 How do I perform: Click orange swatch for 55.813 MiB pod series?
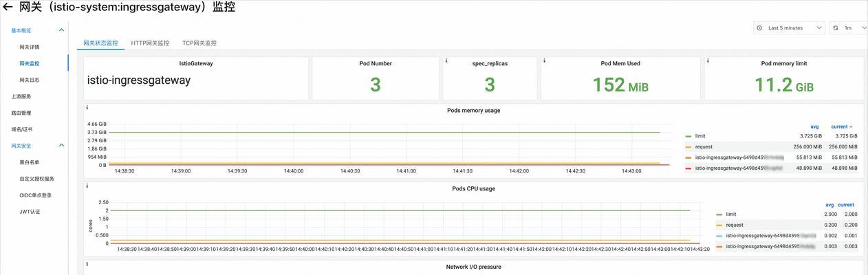point(688,157)
